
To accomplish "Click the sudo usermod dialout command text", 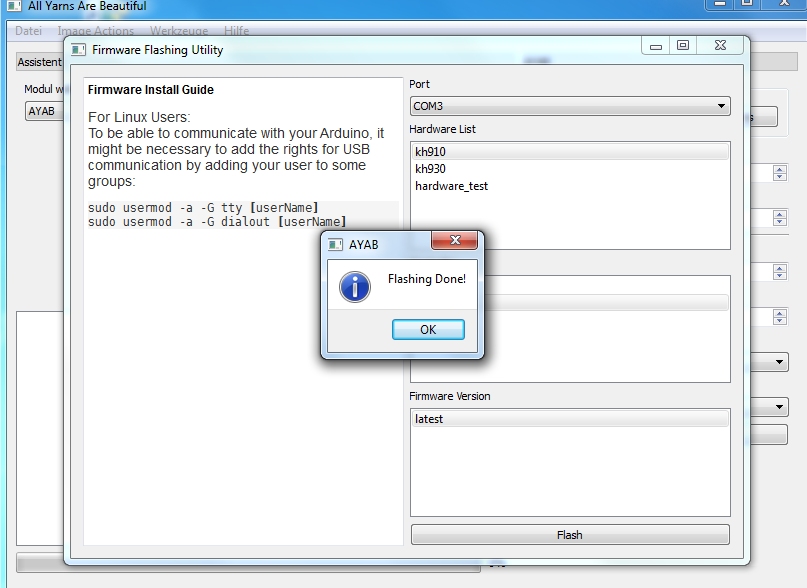I will 217,222.
